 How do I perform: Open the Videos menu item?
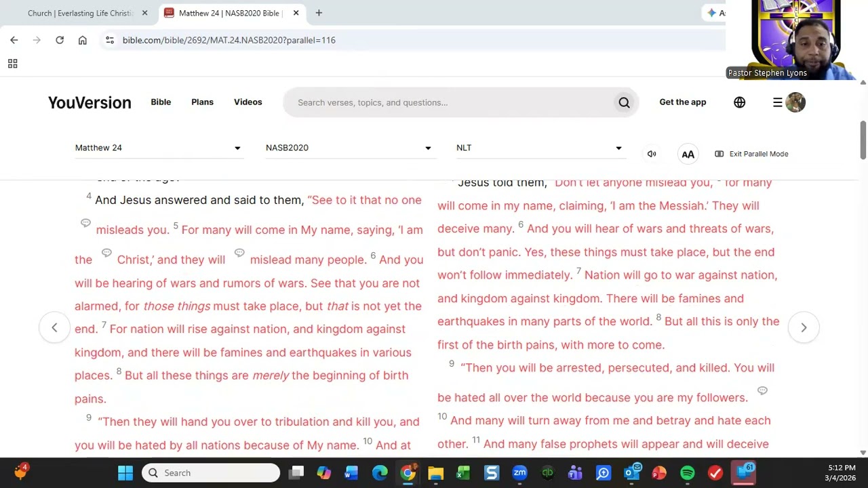[x=248, y=102]
